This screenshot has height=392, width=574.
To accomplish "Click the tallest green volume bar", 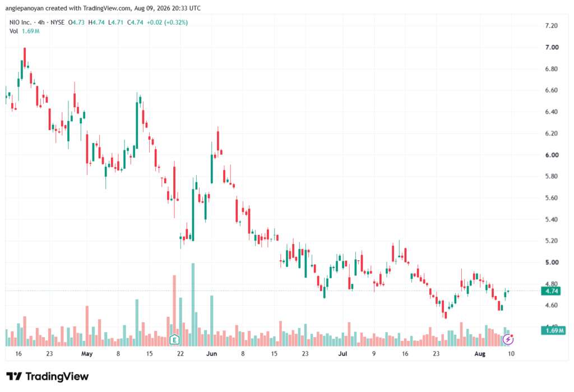I will [193, 305].
